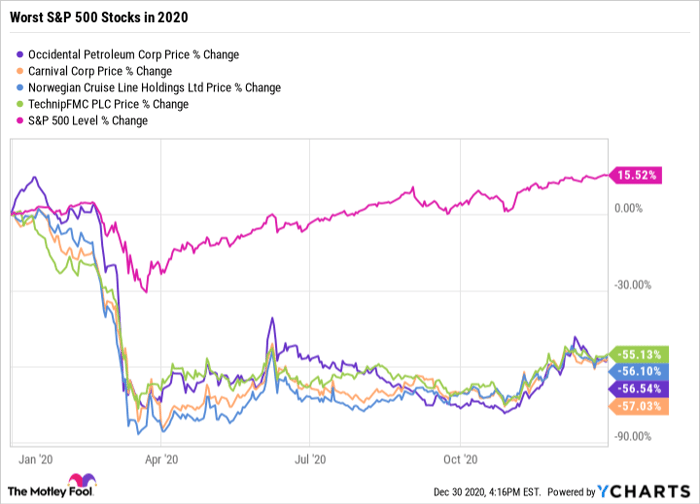This screenshot has width=700, height=504.
Task: Select the Occidental Petroleum Corp legend label
Action: [133, 54]
